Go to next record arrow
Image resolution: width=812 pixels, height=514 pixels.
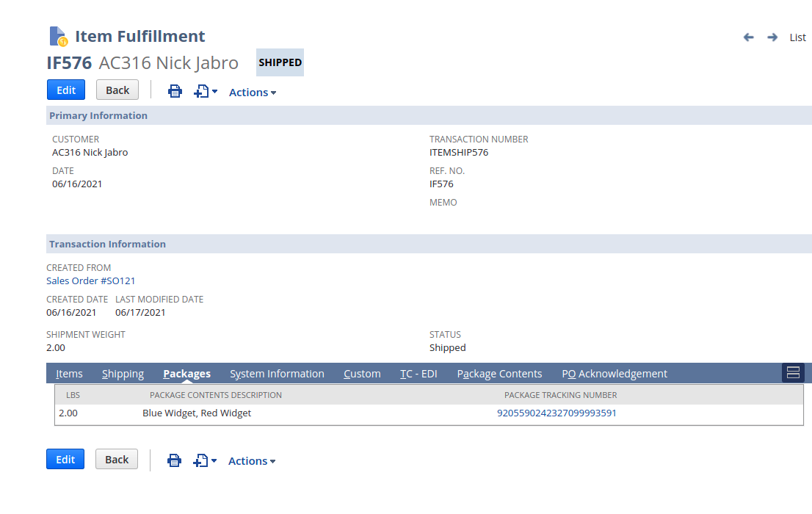pos(772,37)
